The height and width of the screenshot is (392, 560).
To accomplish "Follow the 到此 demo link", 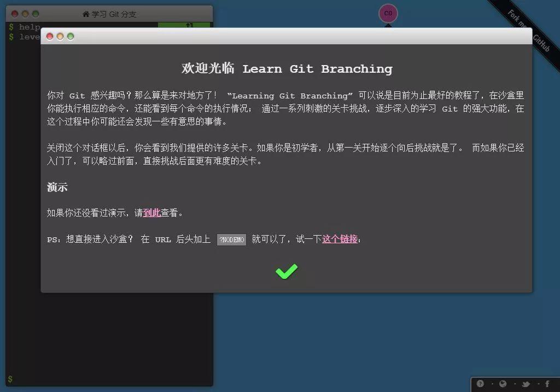I will click(x=152, y=213).
